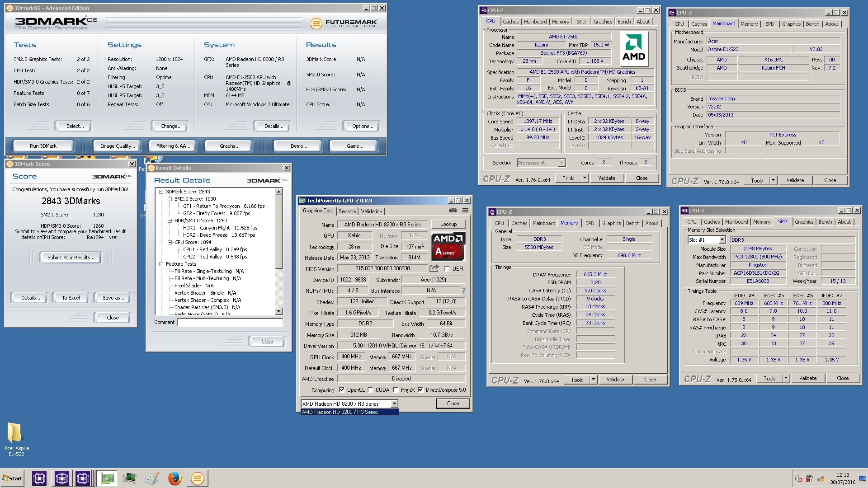This screenshot has width=868, height=488.
Task: Collapse the CPU Score: 1094 tree node
Action: click(170, 242)
